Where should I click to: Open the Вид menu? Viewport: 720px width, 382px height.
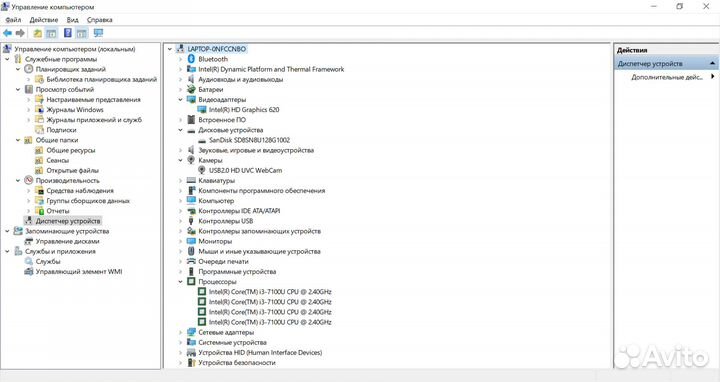pyautogui.click(x=73, y=20)
